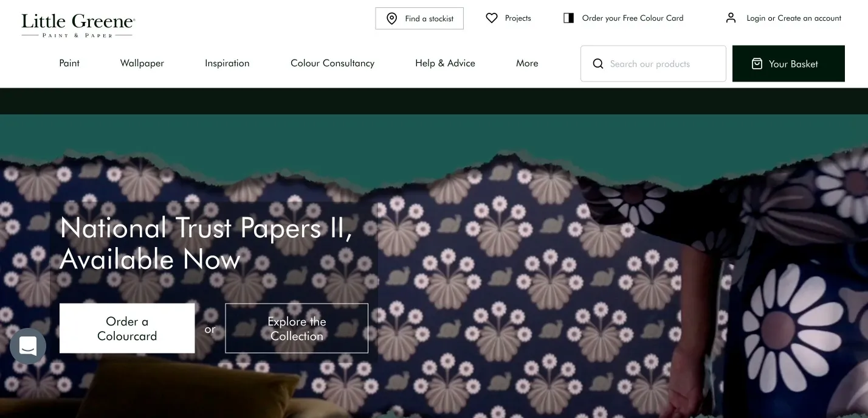Open Login or Create an account
Image resolution: width=868 pixels, height=418 pixels.
click(794, 18)
